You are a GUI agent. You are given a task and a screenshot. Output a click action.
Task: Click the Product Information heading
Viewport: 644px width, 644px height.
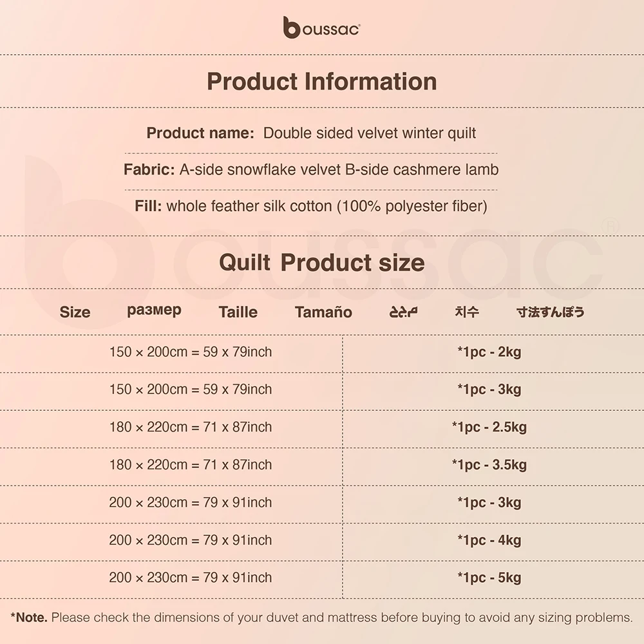point(321,82)
